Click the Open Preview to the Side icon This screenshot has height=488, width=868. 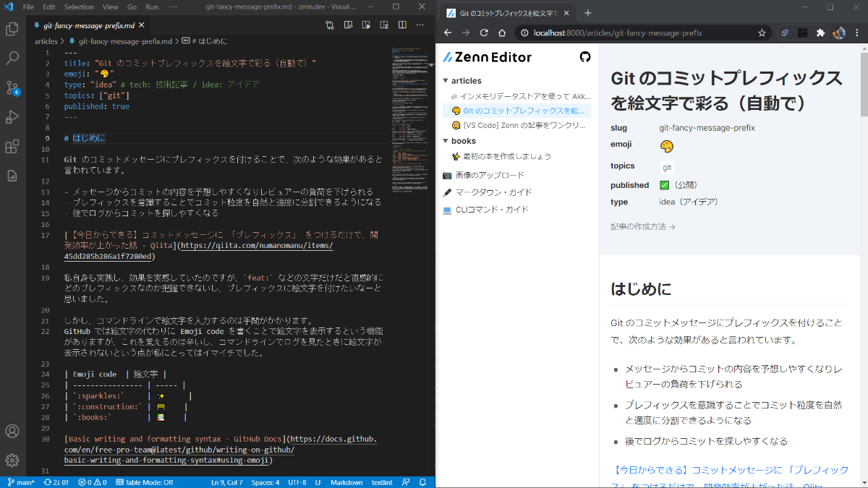[348, 25]
